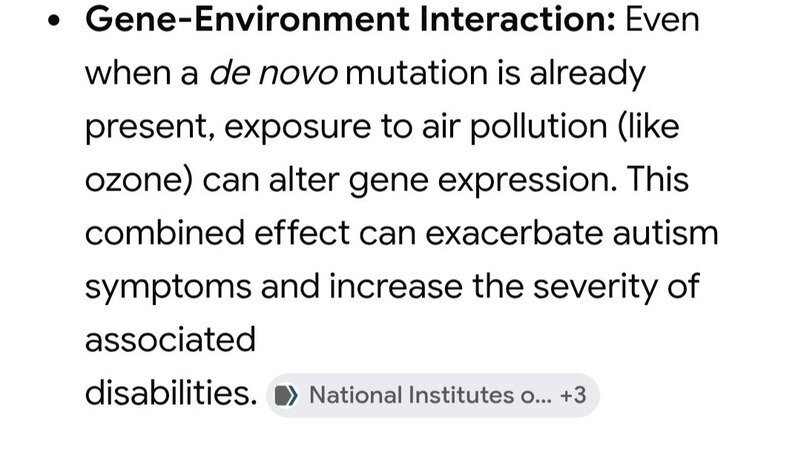
Task: Click the source favicon icon in citation chip
Action: (x=286, y=395)
